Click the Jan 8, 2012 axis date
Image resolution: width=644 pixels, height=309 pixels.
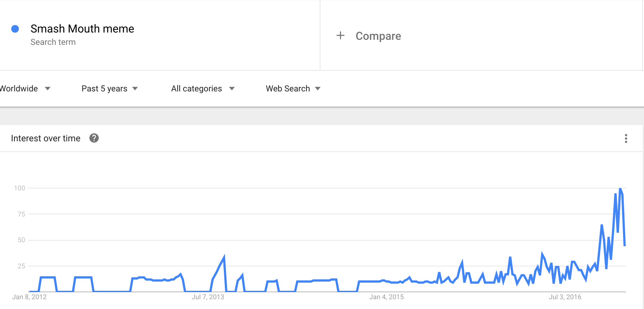pyautogui.click(x=29, y=297)
